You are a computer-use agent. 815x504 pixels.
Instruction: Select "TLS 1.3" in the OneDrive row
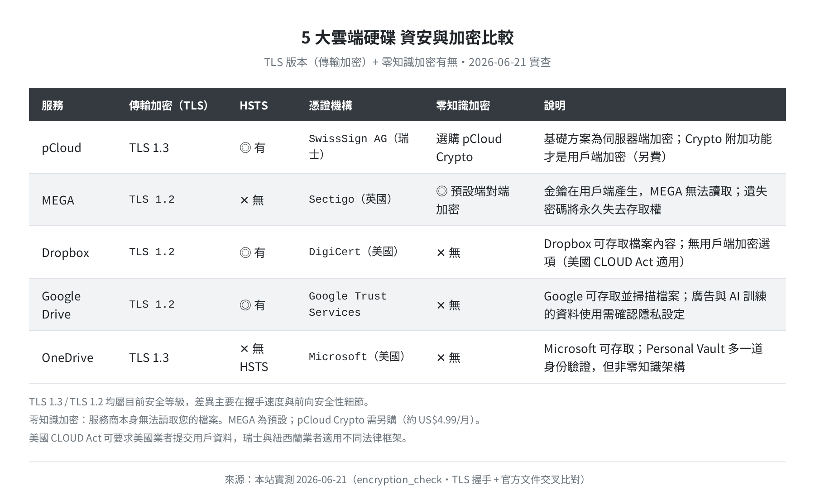tap(149, 357)
